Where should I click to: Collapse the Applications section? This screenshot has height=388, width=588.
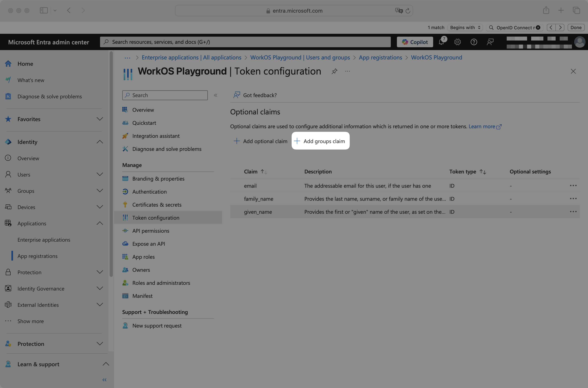pyautogui.click(x=100, y=223)
